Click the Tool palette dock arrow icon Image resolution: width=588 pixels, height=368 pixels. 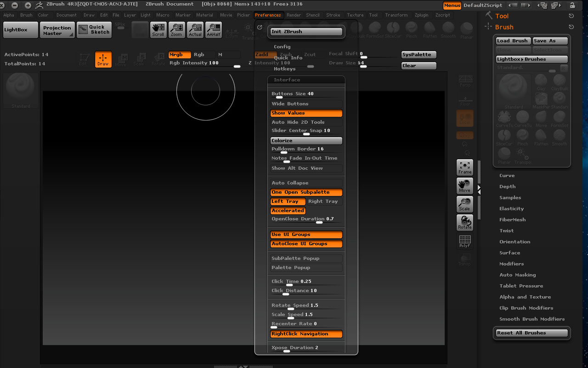click(571, 16)
